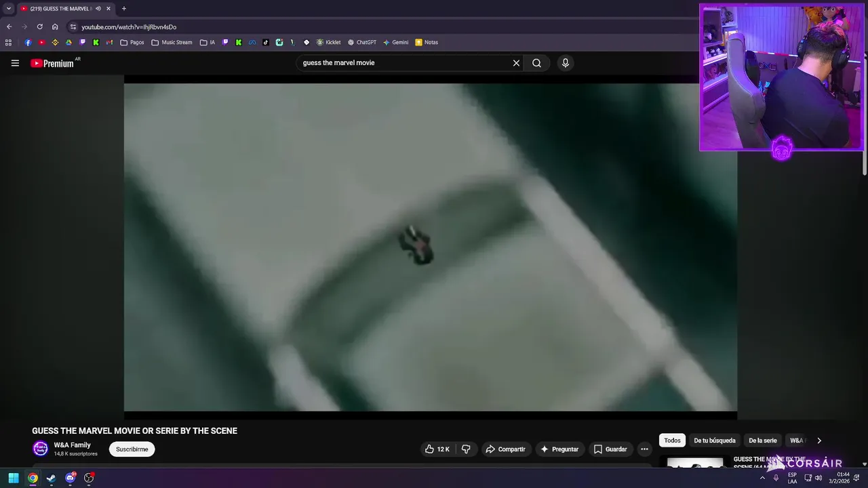Click the Suscribirme button
Screen dimensions: 868x488
click(132, 449)
